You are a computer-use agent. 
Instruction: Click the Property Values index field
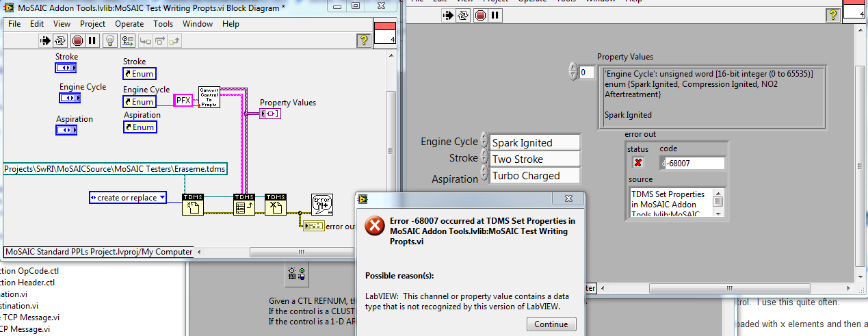coord(587,72)
